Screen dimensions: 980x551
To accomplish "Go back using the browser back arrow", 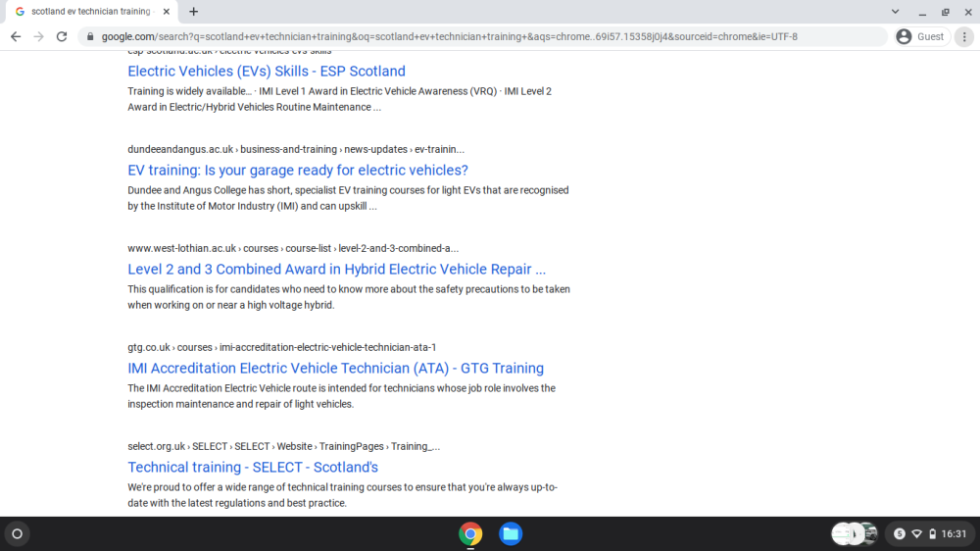I will pos(16,37).
